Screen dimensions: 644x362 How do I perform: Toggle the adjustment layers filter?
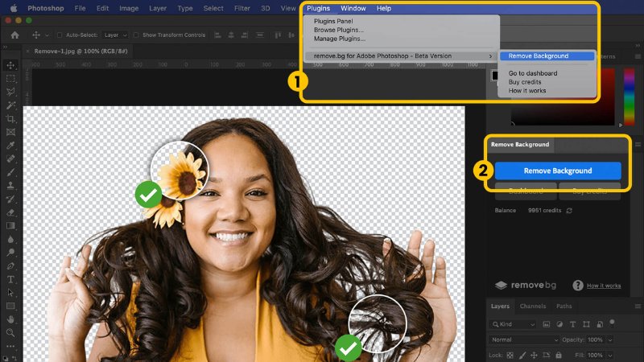559,324
